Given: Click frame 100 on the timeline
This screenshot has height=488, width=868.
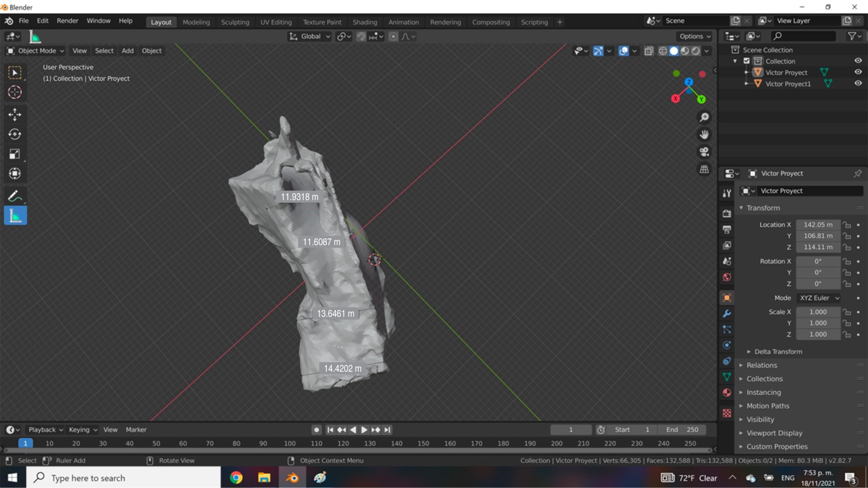Looking at the screenshot, I should click(x=289, y=443).
